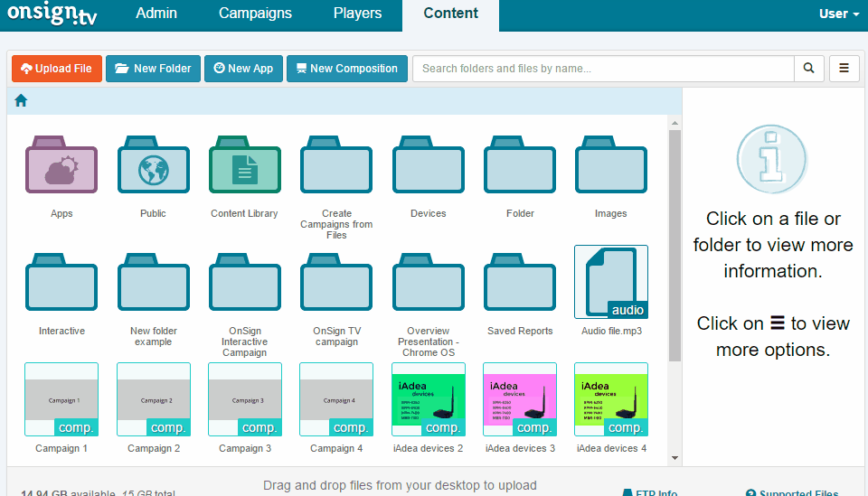Click the scrollbar down arrow
Screen dimensions: 868x496
(x=675, y=458)
